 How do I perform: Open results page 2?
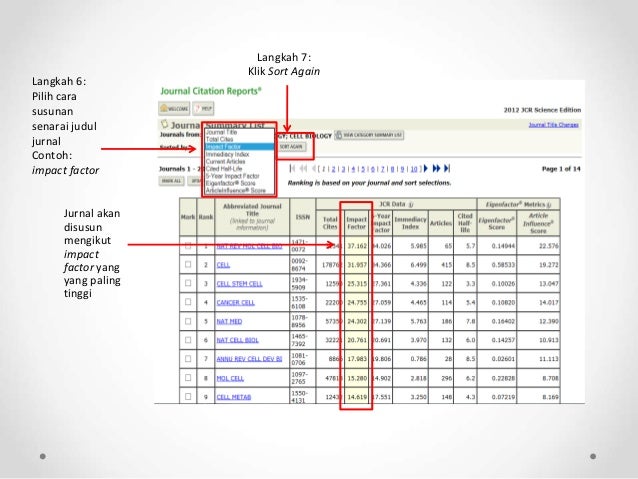click(x=333, y=169)
